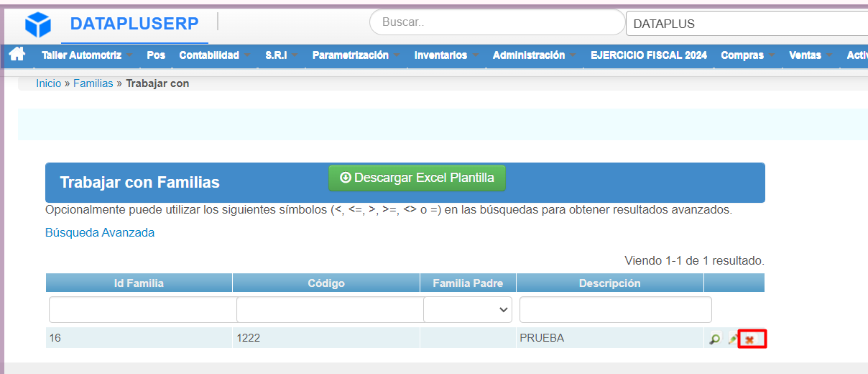This screenshot has width=868, height=374.
Task: Click the DATAPLUS company field
Action: pos(747,24)
